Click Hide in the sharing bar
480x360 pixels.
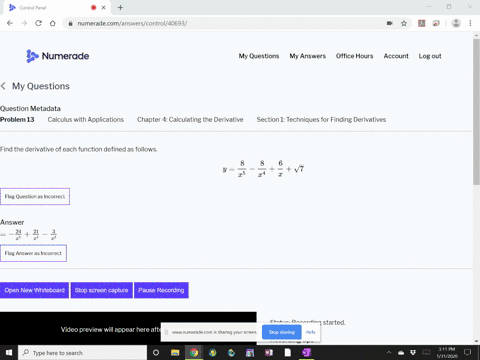[311, 332]
